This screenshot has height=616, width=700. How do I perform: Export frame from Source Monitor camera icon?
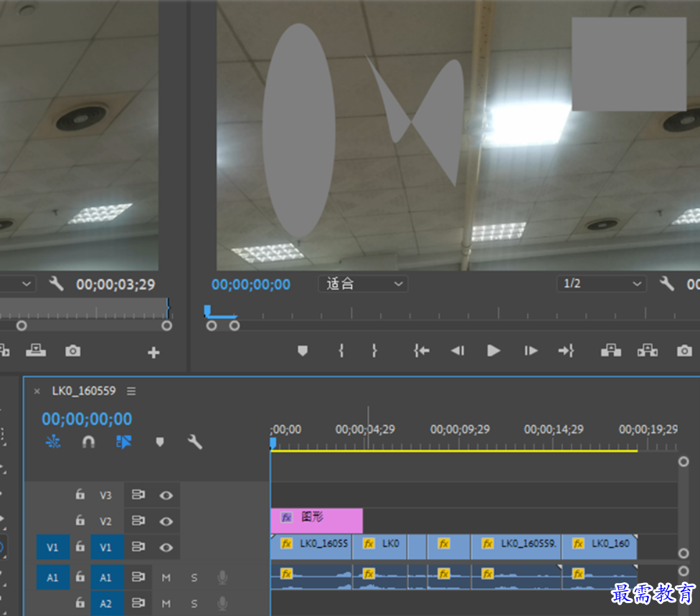click(72, 351)
